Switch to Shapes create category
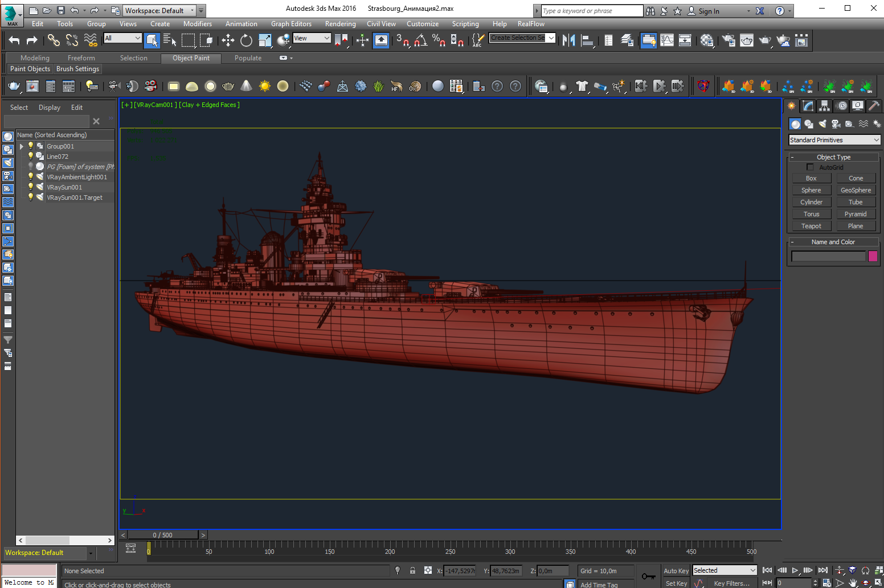The width and height of the screenshot is (884, 588). coord(809,124)
